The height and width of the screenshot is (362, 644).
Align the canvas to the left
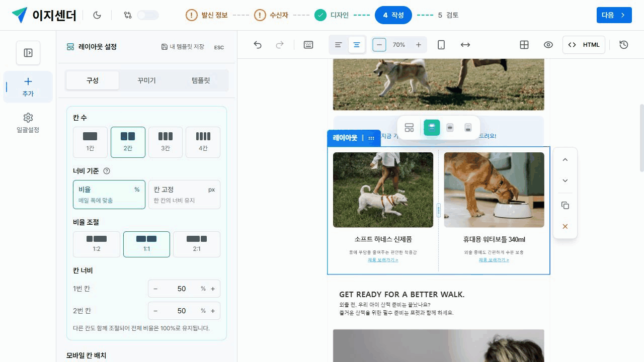tap(339, 45)
